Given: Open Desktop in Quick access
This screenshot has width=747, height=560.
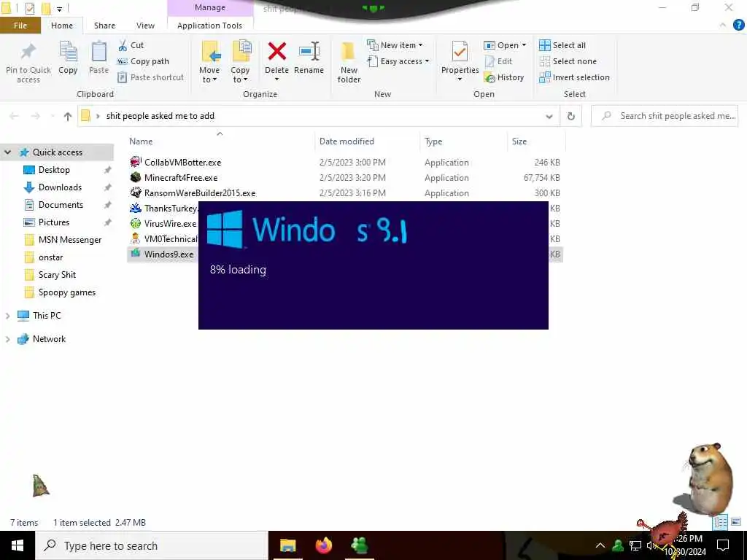Looking at the screenshot, I should coord(54,170).
